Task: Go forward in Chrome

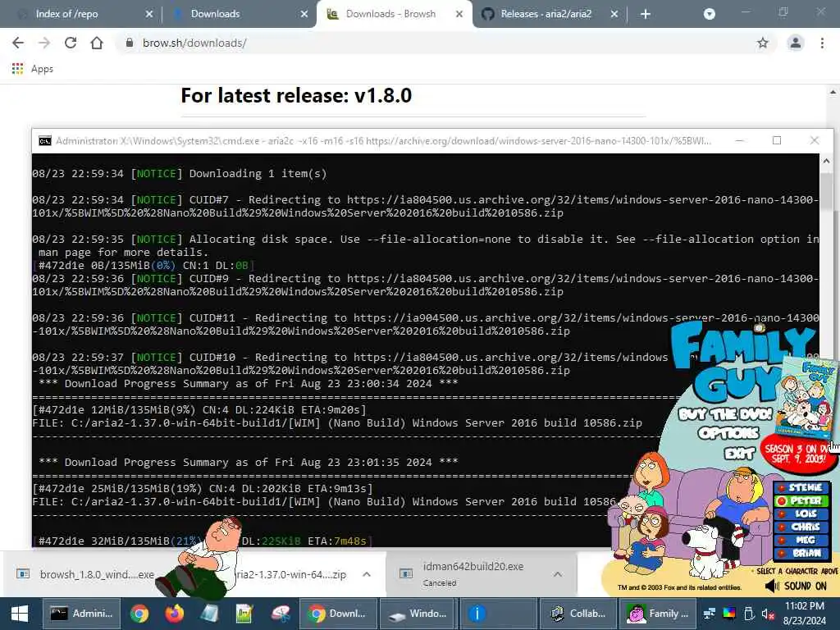Action: [44, 43]
